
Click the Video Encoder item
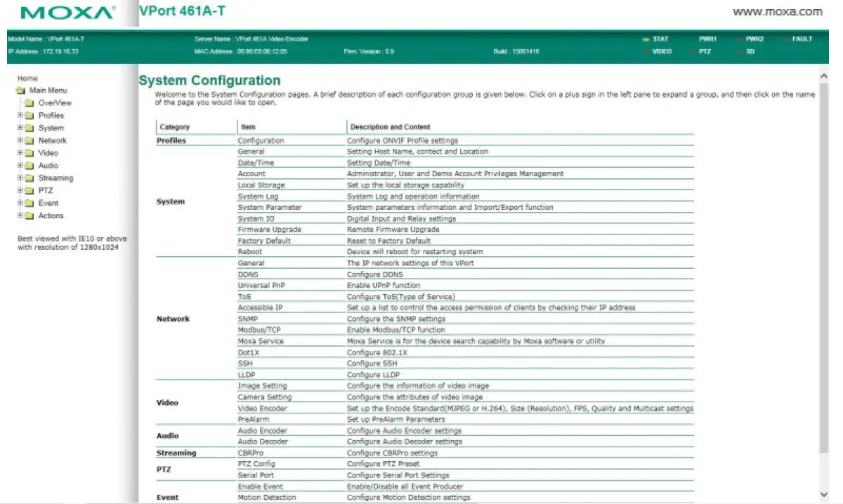pos(262,409)
